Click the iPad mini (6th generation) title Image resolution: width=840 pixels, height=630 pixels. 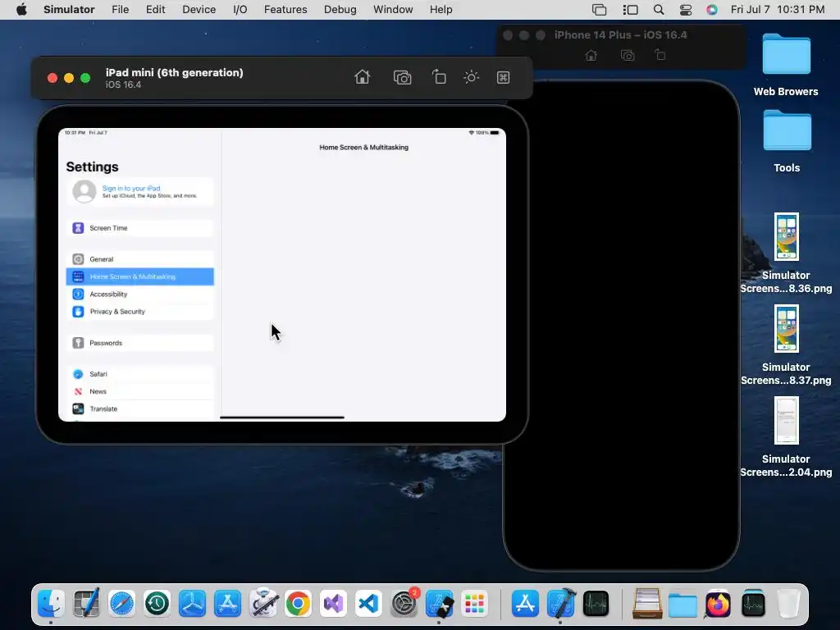[x=174, y=73]
